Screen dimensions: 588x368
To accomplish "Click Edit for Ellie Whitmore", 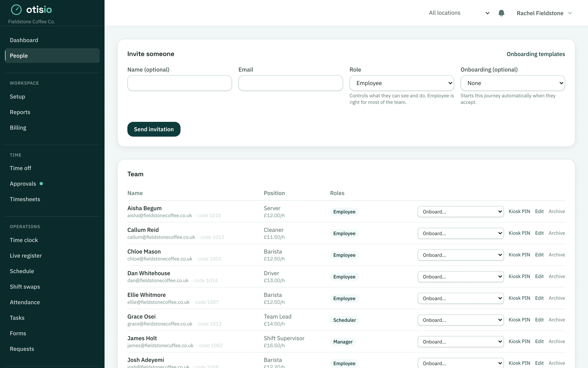I will tap(539, 298).
